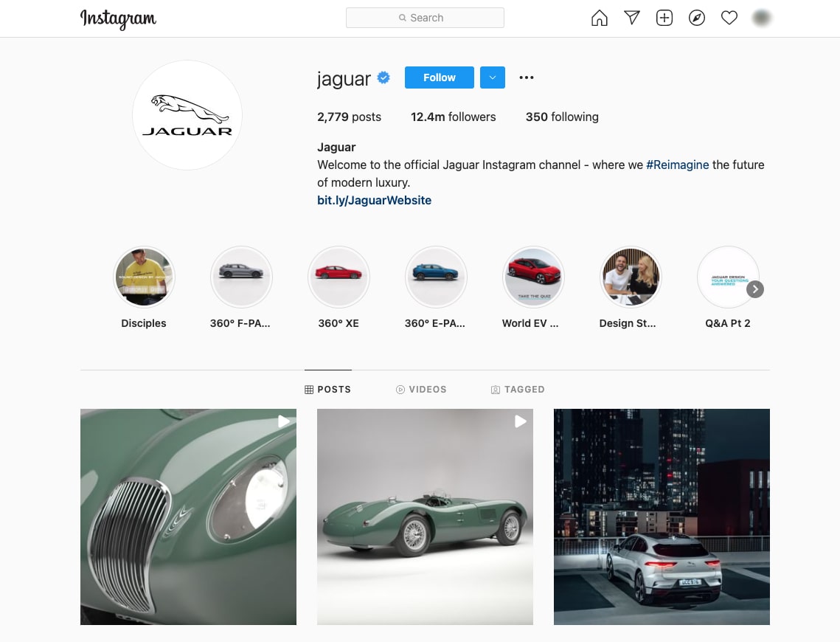Open activity feed heart icon
This screenshot has height=642, width=840.
(x=729, y=18)
